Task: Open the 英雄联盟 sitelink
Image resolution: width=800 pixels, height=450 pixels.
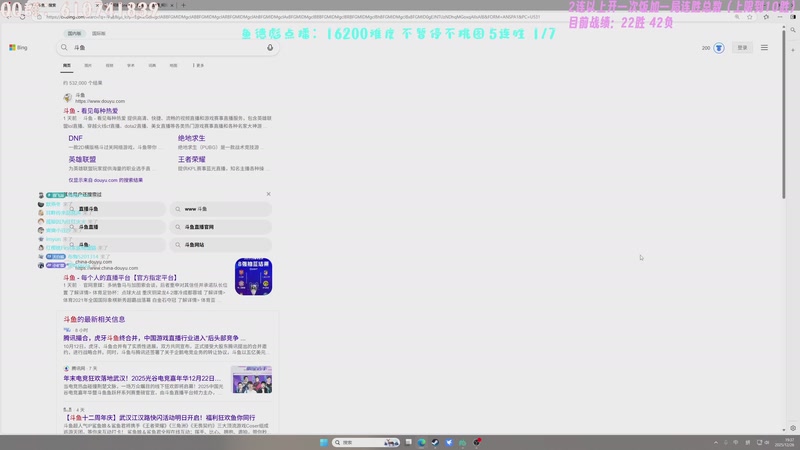Action: point(82,159)
